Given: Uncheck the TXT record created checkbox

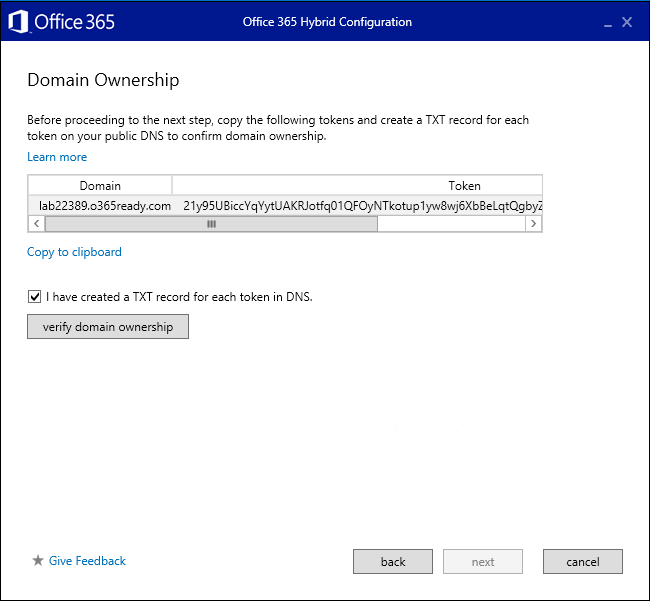Looking at the screenshot, I should point(34,297).
